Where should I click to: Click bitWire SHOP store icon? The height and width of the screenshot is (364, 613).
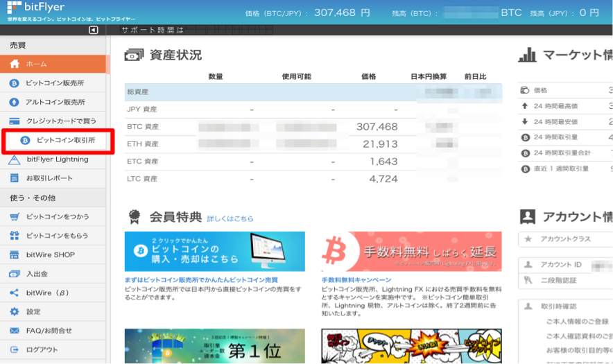14,254
